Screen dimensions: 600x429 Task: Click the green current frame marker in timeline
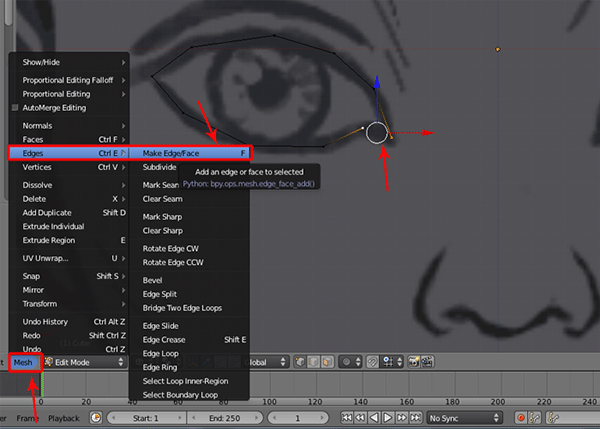click(42, 384)
